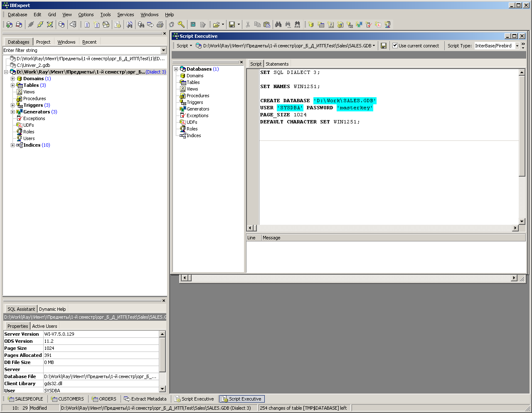Click the New Domain toolbar icon
This screenshot has width=532, height=413.
310,25
